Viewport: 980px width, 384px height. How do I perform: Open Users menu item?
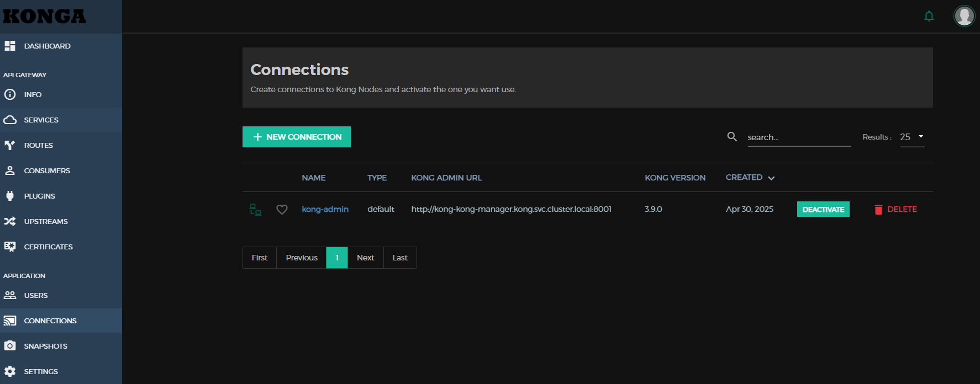click(x=61, y=295)
